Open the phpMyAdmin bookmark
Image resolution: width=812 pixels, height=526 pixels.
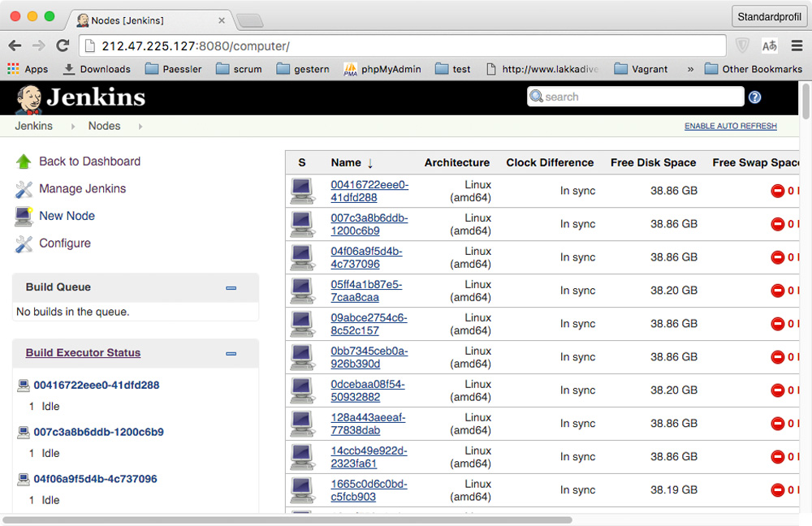click(382, 69)
